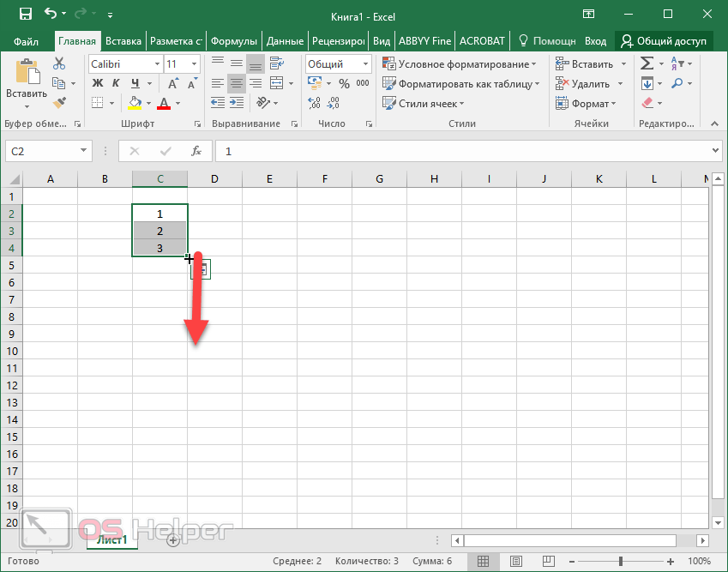
Task: Click the merge and center icon
Action: [x=277, y=83]
